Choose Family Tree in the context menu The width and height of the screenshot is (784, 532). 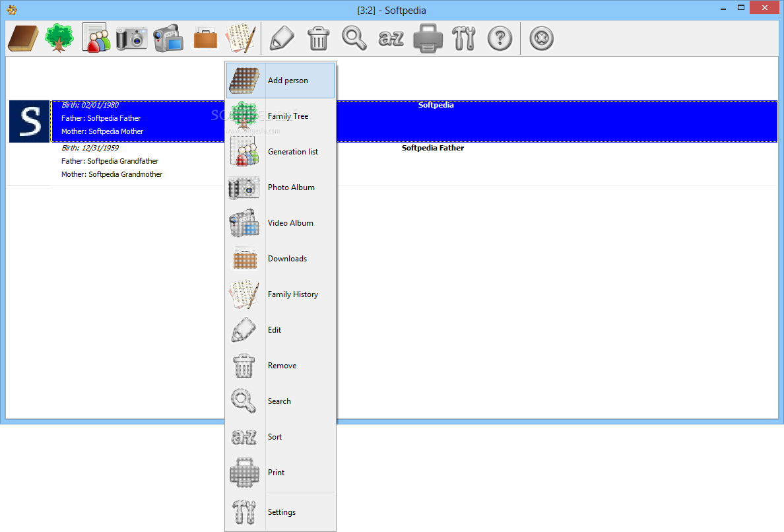point(280,116)
